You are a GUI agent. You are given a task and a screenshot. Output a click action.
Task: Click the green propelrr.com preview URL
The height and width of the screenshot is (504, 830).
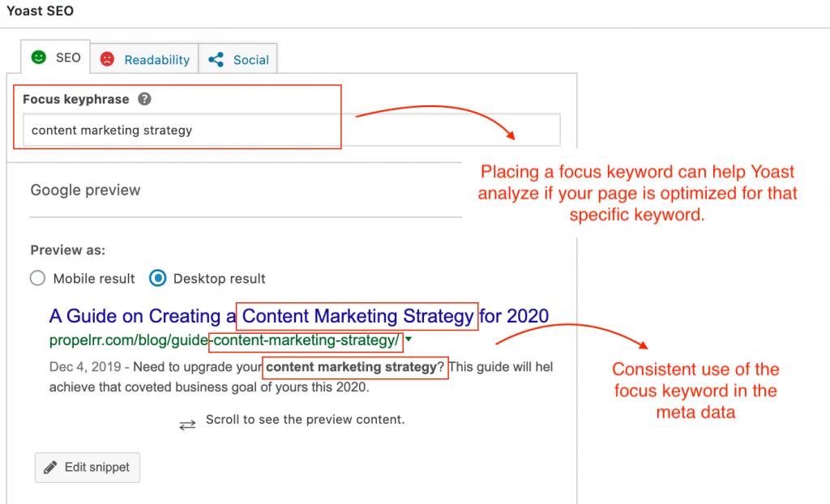(225, 340)
